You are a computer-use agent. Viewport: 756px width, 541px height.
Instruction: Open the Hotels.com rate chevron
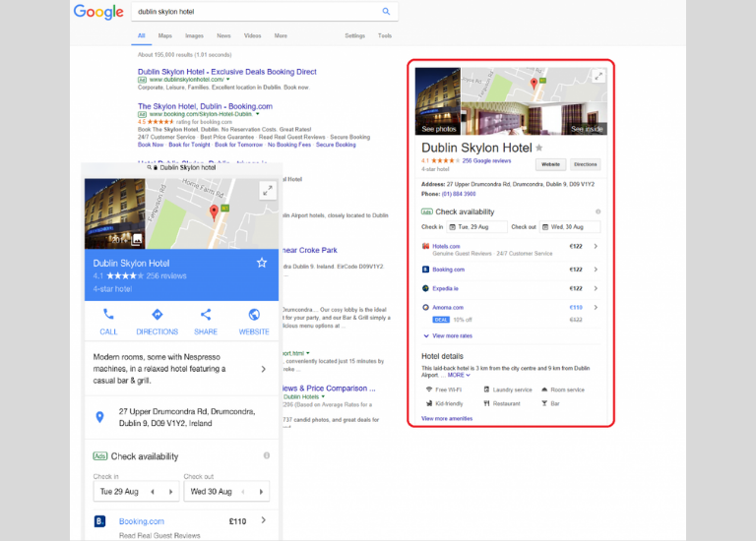click(596, 246)
